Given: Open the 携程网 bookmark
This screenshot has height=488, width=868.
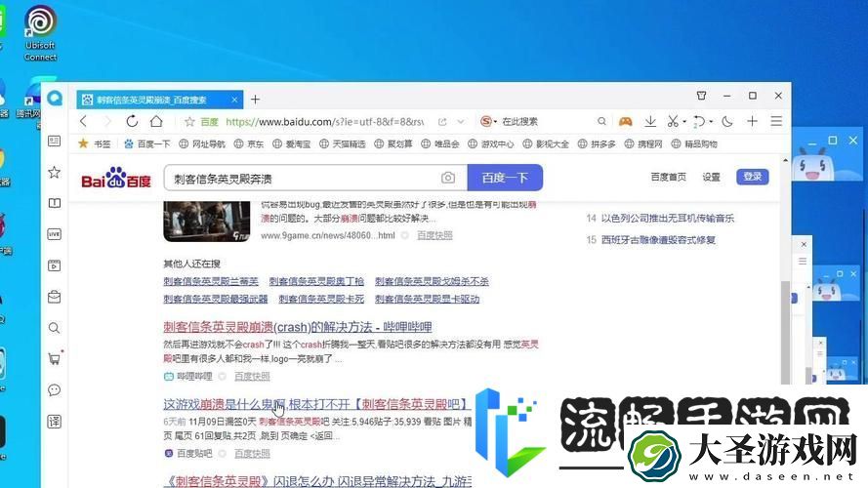Looking at the screenshot, I should 643,143.
